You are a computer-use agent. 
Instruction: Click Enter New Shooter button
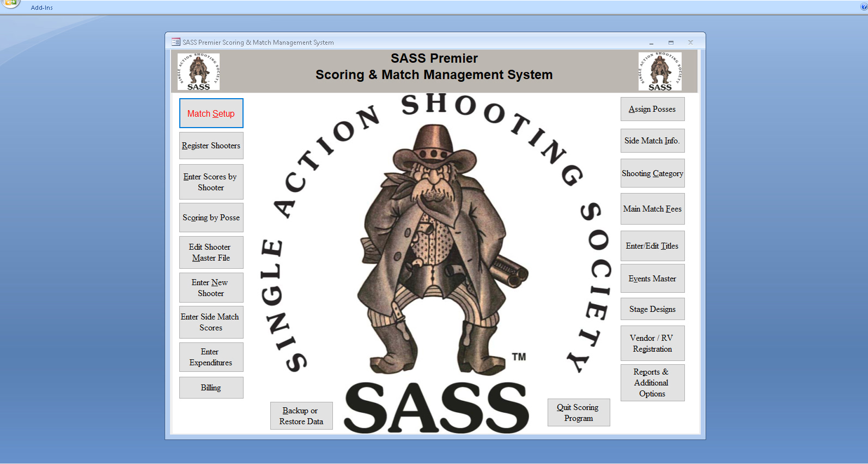[x=211, y=288]
